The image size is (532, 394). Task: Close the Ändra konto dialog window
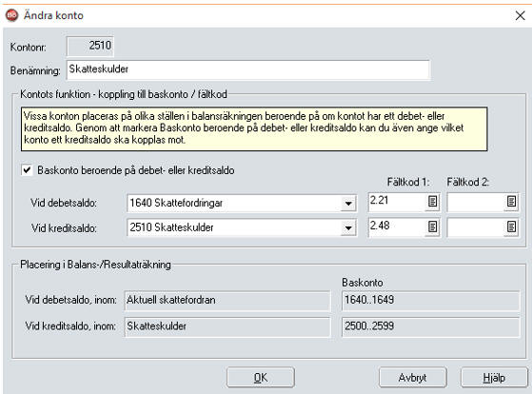click(521, 15)
